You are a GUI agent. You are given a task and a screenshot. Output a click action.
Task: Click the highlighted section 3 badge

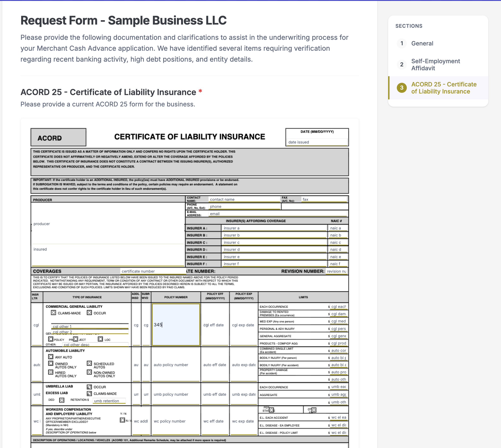402,88
